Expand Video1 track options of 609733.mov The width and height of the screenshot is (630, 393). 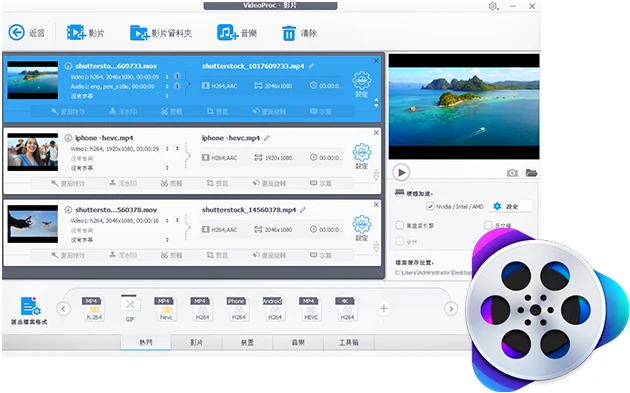click(167, 76)
